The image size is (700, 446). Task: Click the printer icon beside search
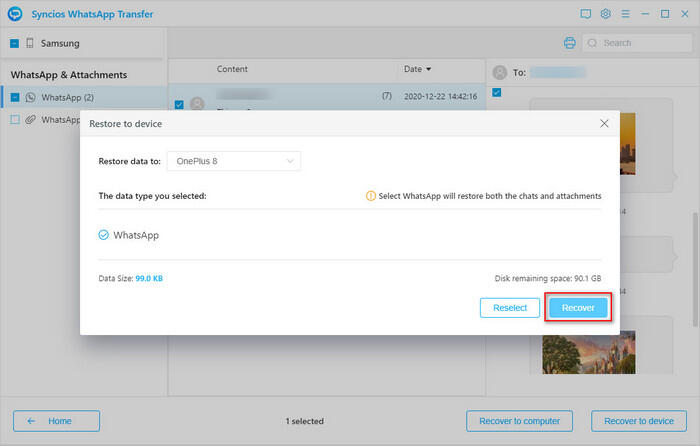569,43
